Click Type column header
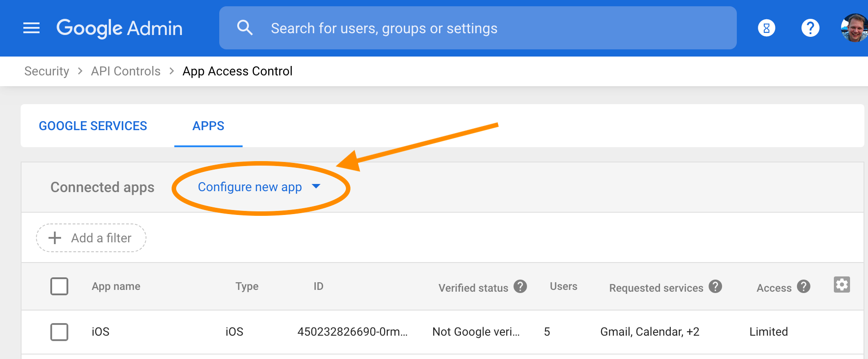This screenshot has width=868, height=359. coord(247,286)
